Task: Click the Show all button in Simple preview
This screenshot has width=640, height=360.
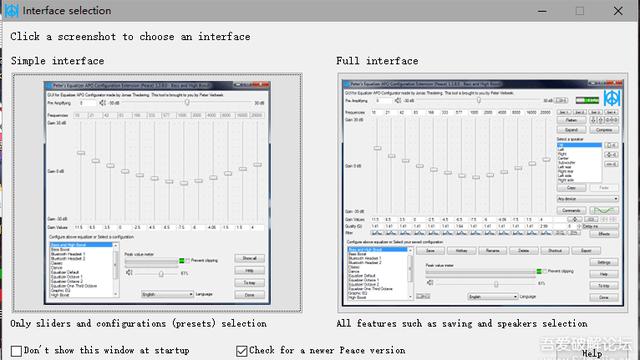Action: pos(249,258)
